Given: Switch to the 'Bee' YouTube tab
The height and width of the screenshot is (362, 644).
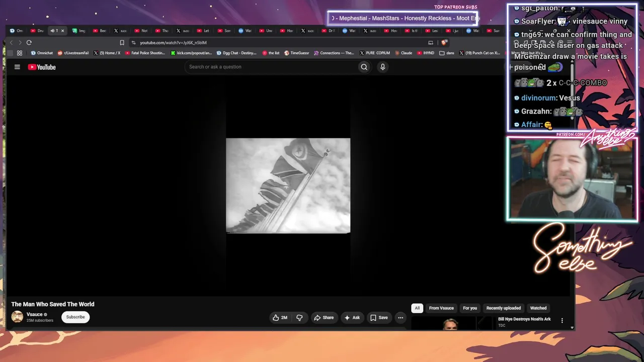Looking at the screenshot, I should point(100,31).
